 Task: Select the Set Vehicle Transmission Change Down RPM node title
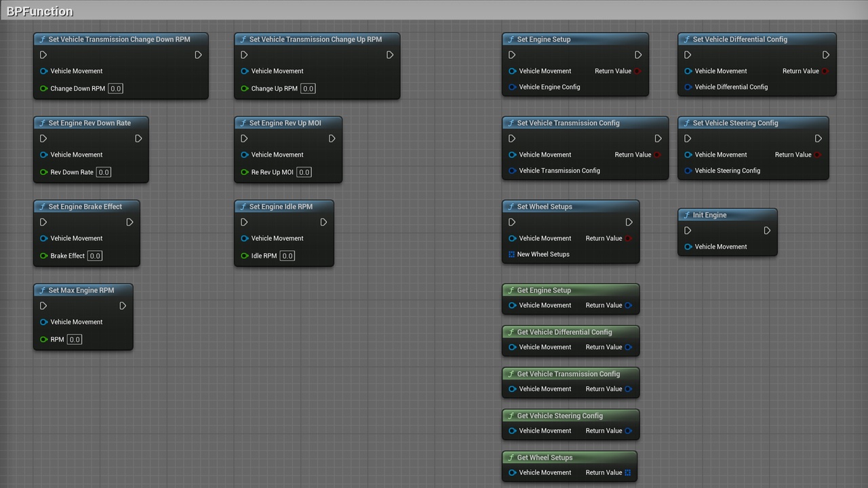click(119, 39)
